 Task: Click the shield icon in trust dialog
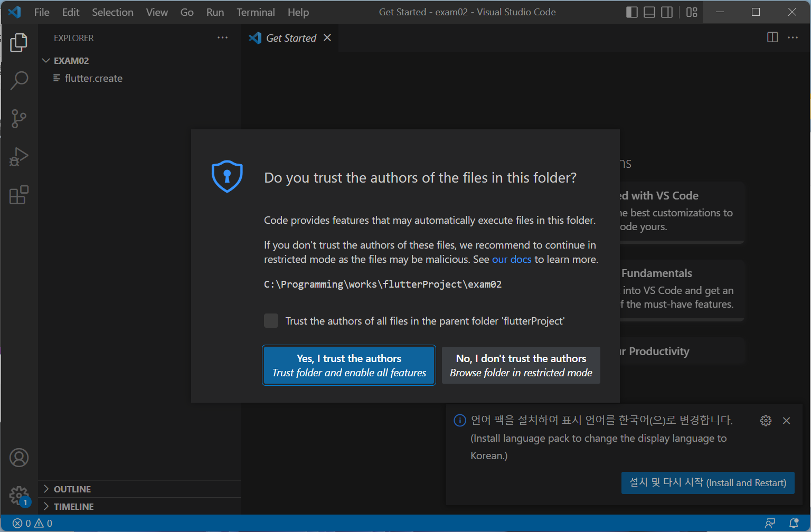227,176
